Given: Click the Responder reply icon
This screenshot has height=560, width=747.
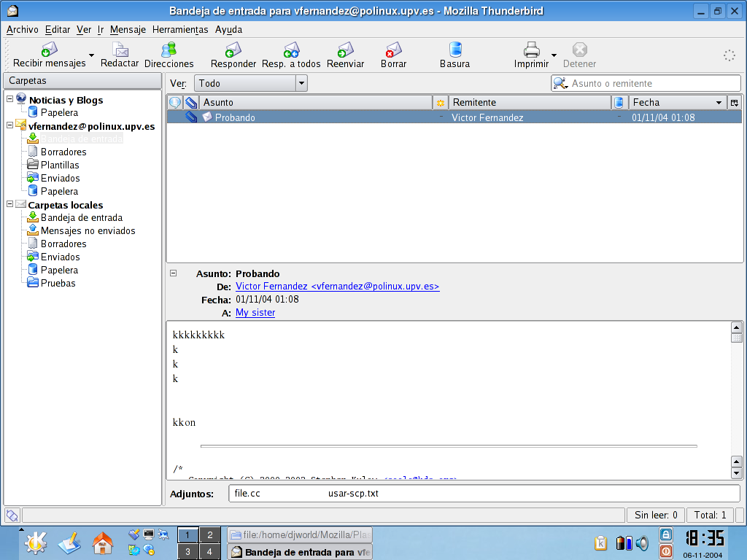Looking at the screenshot, I should point(233,50).
